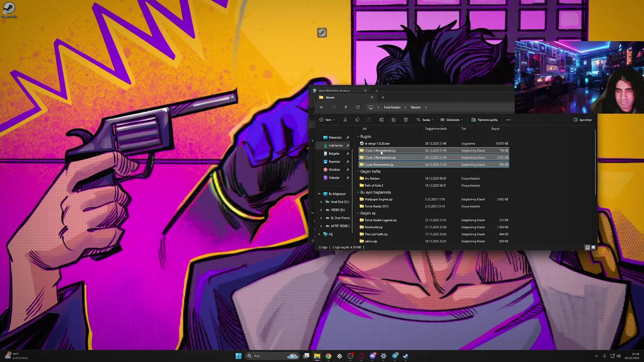Open the Sırala sort dropdown
The width and height of the screenshot is (644, 362).
point(426,120)
